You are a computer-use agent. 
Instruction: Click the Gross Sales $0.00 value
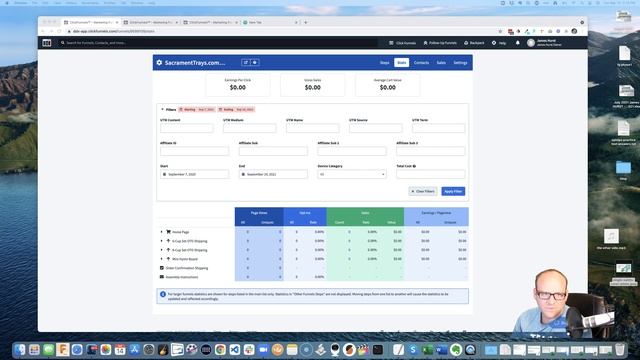point(313,87)
